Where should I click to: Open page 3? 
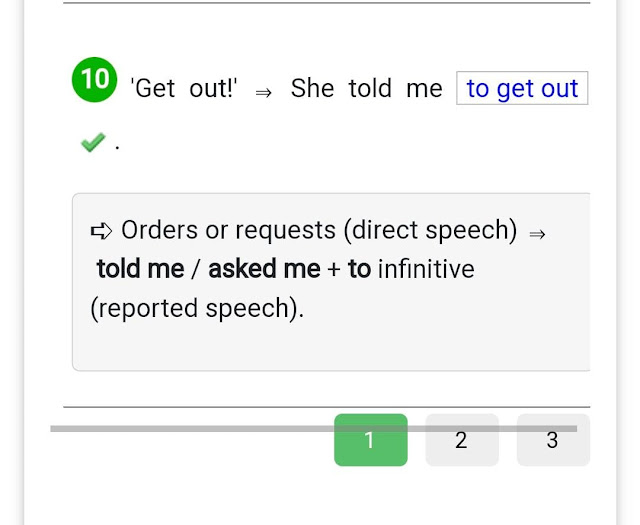coord(552,440)
